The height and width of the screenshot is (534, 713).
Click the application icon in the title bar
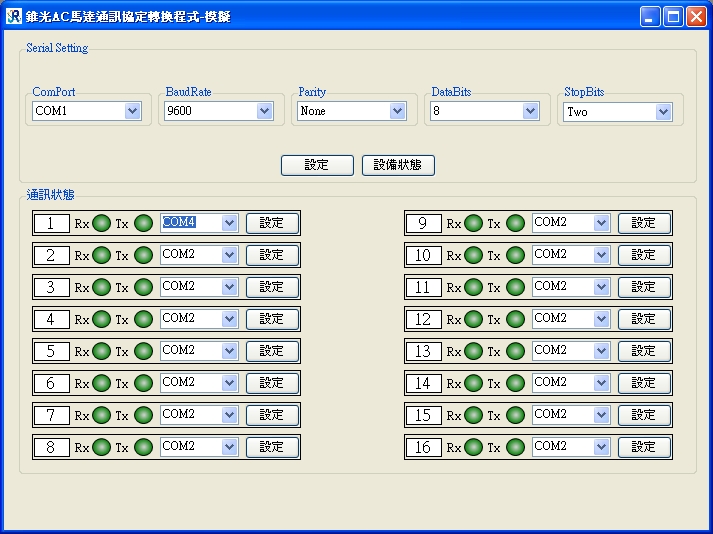point(14,16)
